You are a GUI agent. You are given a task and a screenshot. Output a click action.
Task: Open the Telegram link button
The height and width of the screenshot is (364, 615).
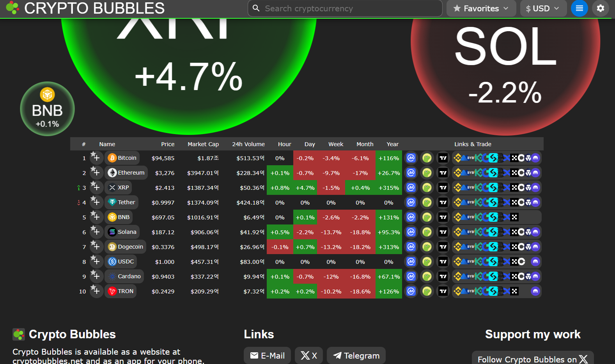pos(356,355)
